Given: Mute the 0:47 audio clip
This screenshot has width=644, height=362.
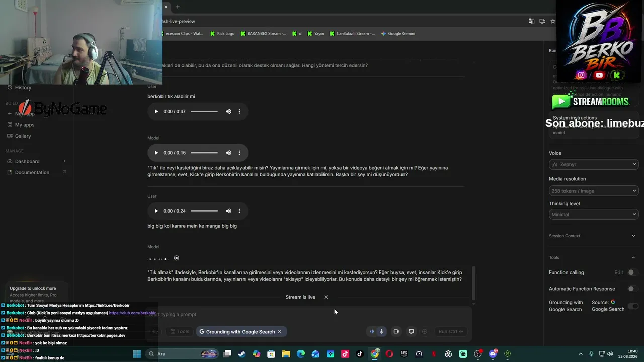Looking at the screenshot, I should coord(228,111).
